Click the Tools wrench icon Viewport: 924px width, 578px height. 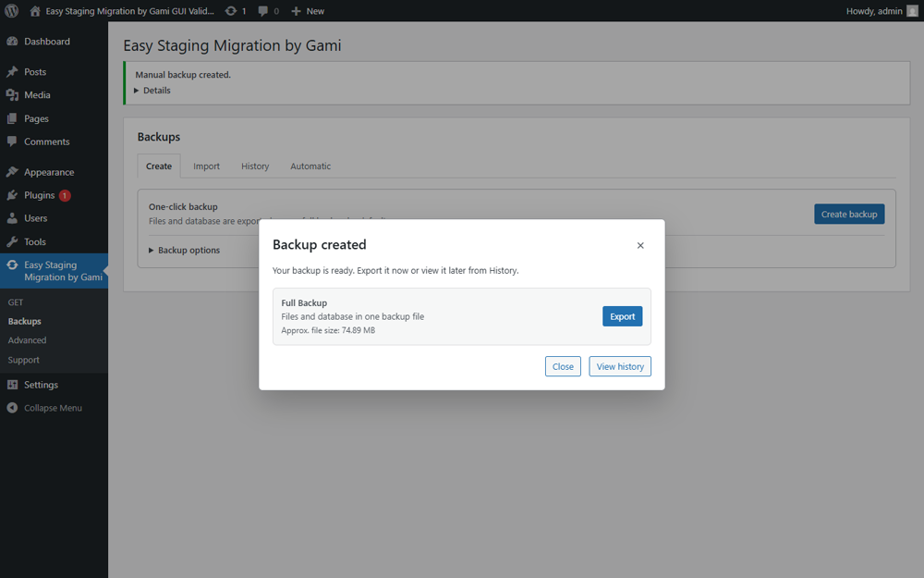point(12,241)
